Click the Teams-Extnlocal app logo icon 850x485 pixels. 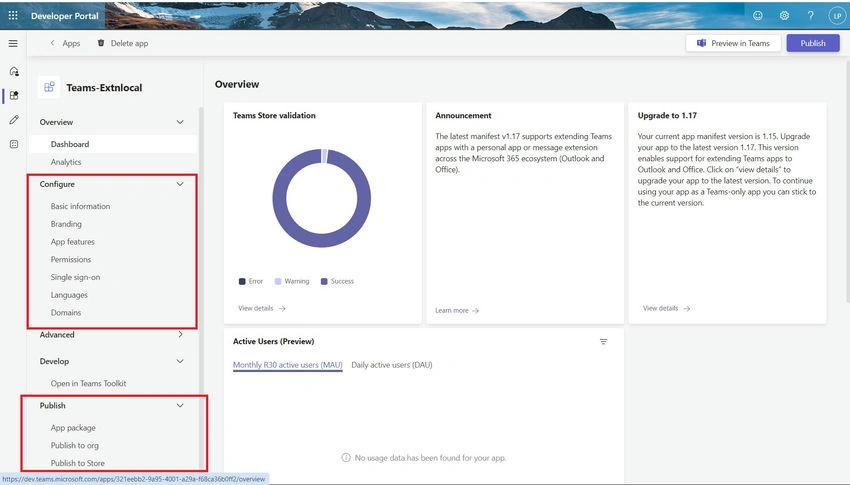pyautogui.click(x=49, y=87)
